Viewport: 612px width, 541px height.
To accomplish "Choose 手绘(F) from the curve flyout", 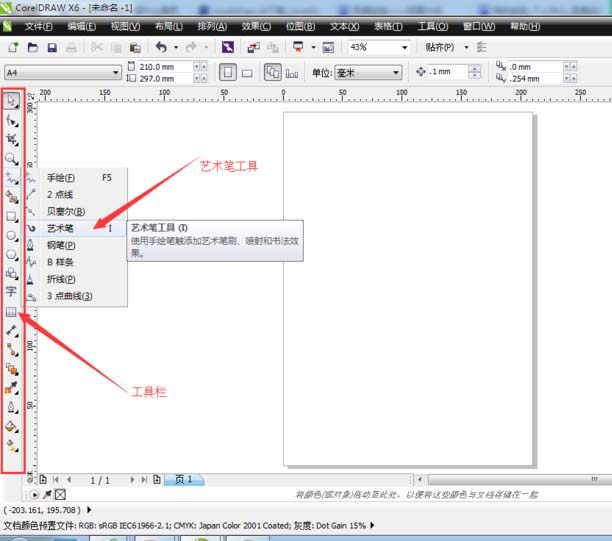I will [76, 178].
